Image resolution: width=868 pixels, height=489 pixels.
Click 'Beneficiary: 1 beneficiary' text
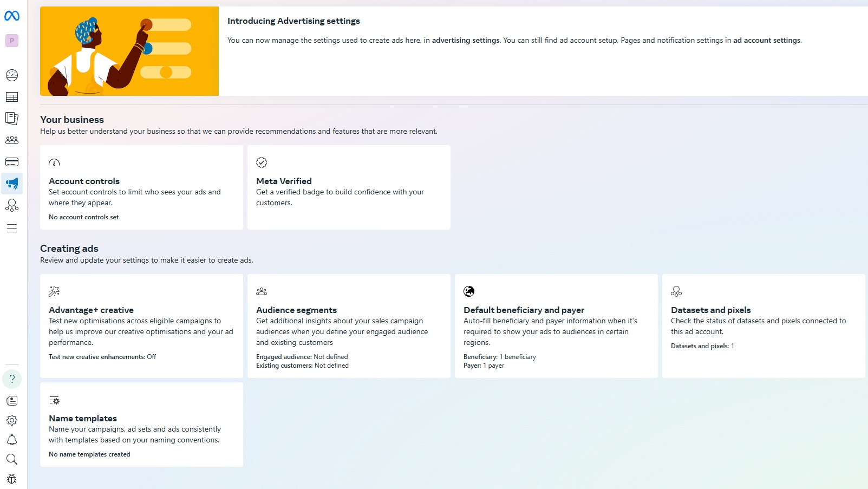[500, 357]
